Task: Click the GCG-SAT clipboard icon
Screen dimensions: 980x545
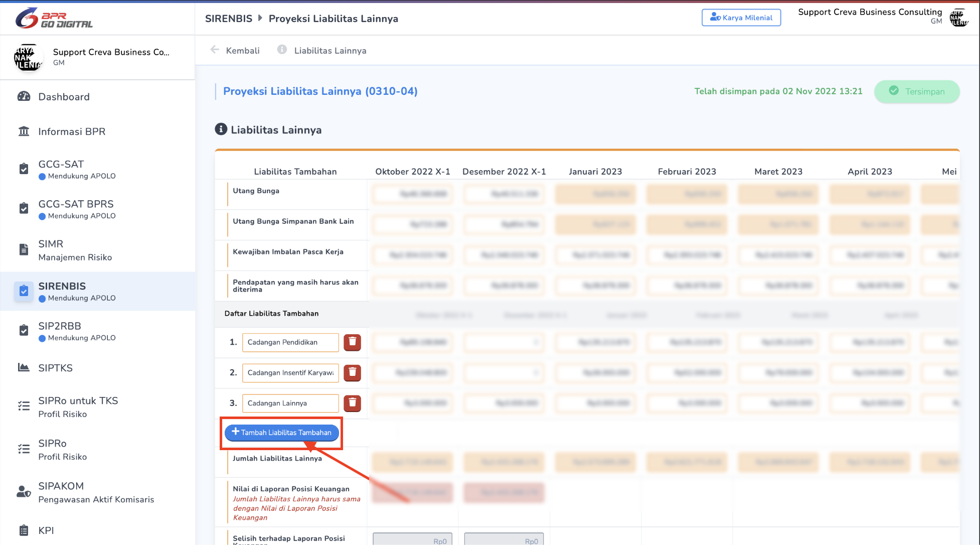Action: 24,169
